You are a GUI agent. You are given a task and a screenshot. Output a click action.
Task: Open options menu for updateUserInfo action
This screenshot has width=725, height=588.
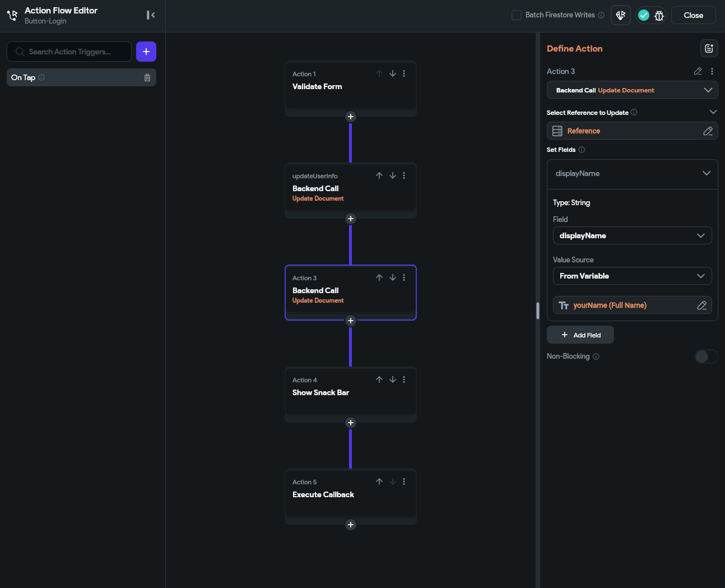coord(404,175)
